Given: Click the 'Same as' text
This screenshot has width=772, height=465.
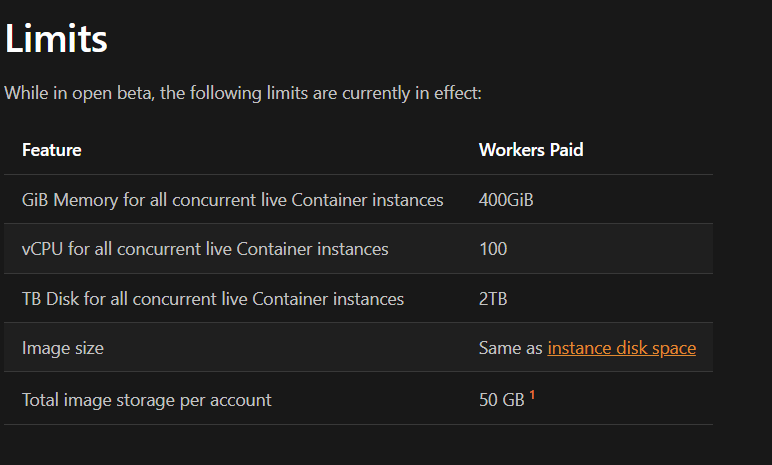Looking at the screenshot, I should tap(511, 348).
